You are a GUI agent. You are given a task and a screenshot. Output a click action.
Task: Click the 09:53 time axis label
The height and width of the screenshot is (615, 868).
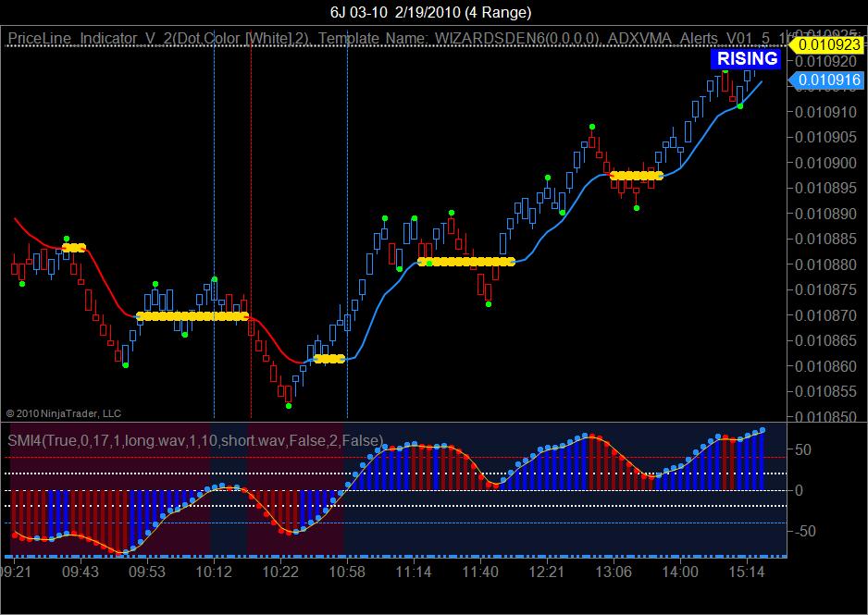click(147, 572)
